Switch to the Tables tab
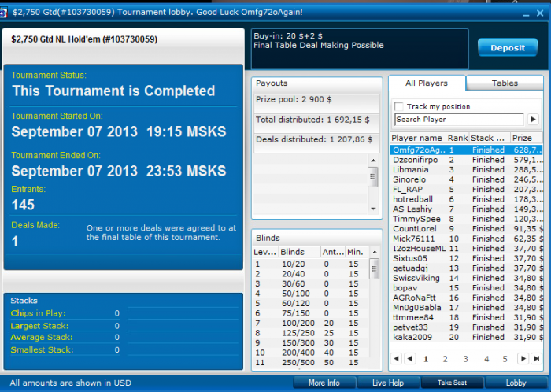This screenshot has height=392, width=551. coord(505,83)
